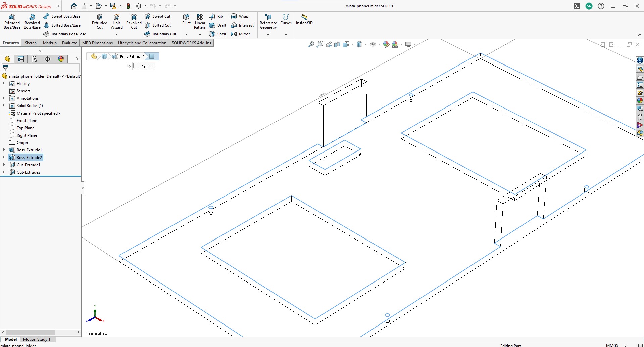Select the Extruded Boss/Base tool
Viewport: 644px width, 347px height.
click(x=12, y=21)
